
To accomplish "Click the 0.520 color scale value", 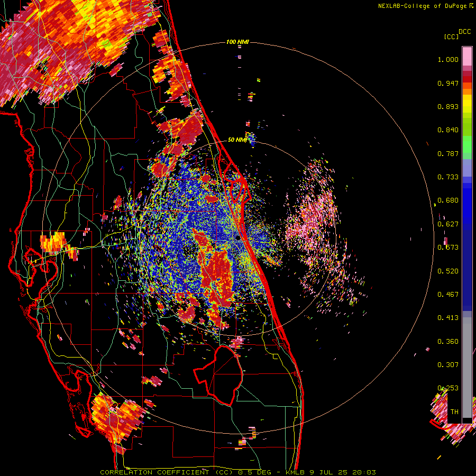I will pyautogui.click(x=448, y=271).
